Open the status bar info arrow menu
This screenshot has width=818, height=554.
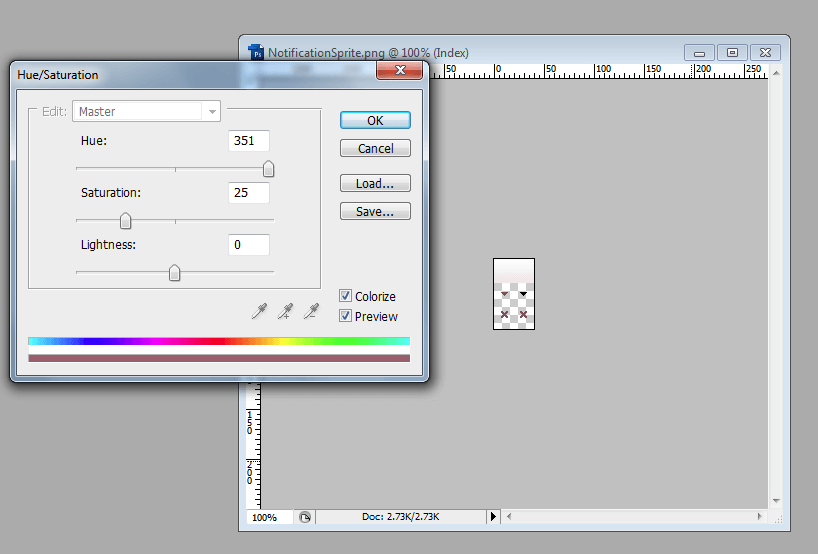492,517
